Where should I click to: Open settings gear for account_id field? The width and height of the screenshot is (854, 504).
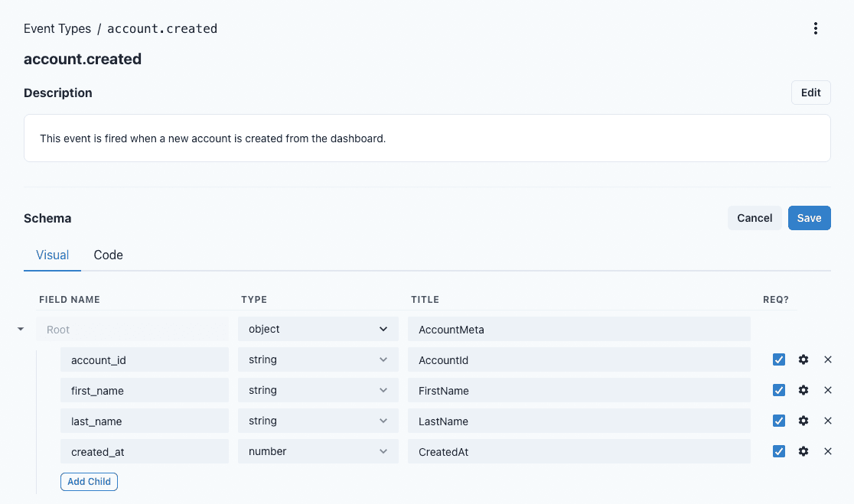tap(803, 359)
